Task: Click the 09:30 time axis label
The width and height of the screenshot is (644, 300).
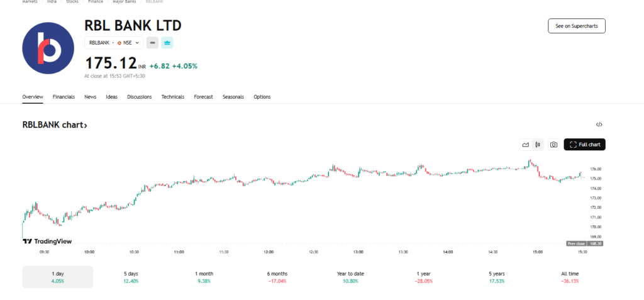Action: click(45, 252)
